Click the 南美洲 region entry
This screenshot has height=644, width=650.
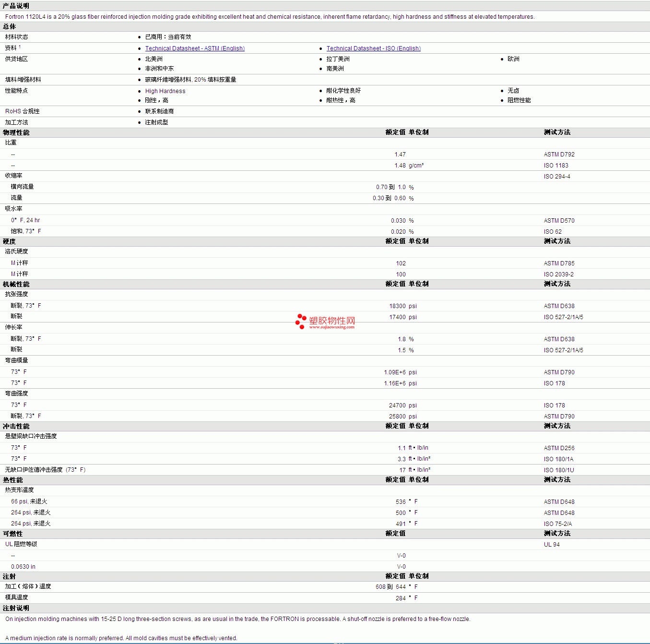point(335,69)
